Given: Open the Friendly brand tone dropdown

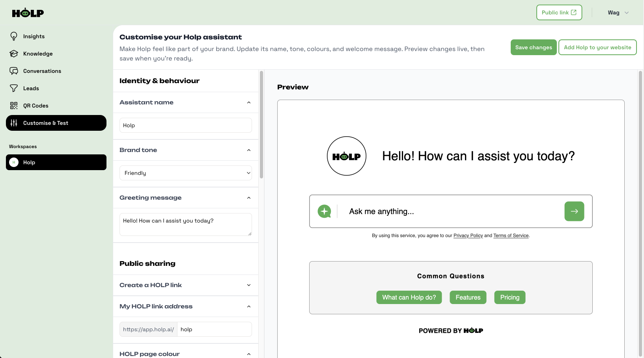Looking at the screenshot, I should pos(186,173).
